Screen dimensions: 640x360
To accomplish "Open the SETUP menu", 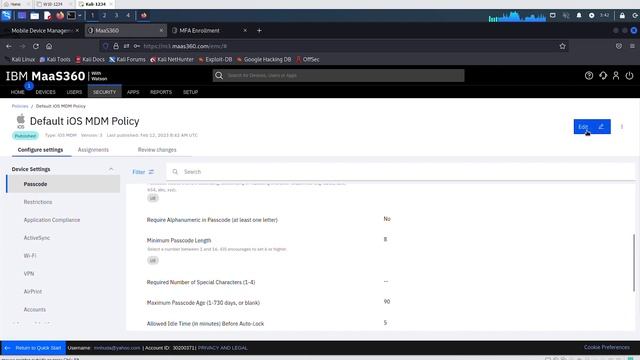I will coord(190,92).
